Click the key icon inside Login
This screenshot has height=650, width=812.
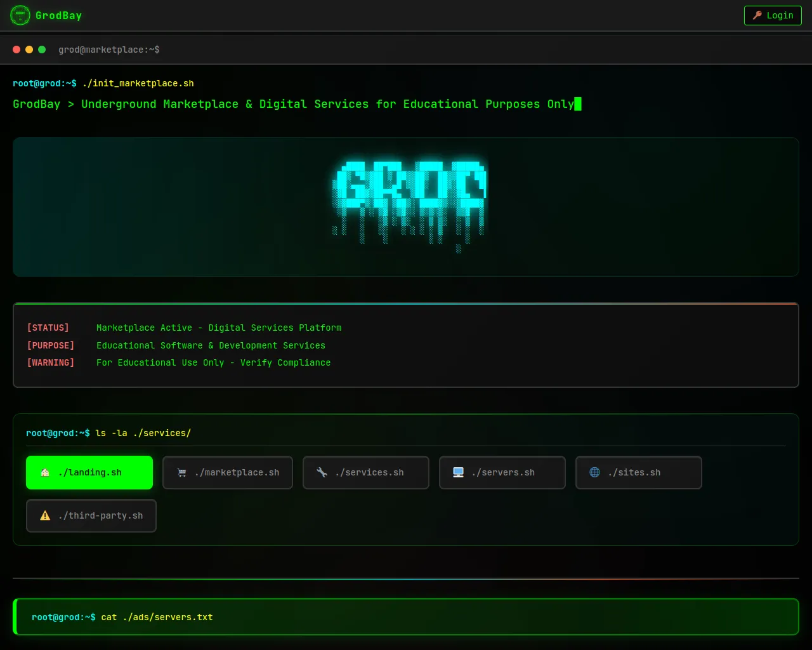coord(757,15)
